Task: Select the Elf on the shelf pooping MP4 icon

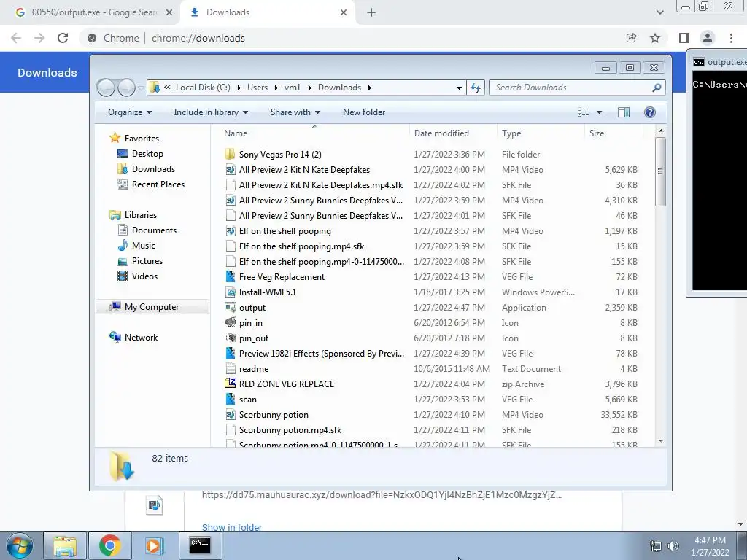Action: point(230,231)
